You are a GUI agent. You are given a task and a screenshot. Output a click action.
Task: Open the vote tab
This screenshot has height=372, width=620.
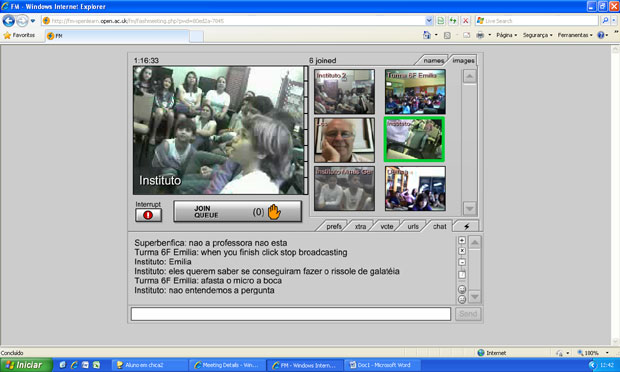point(386,226)
